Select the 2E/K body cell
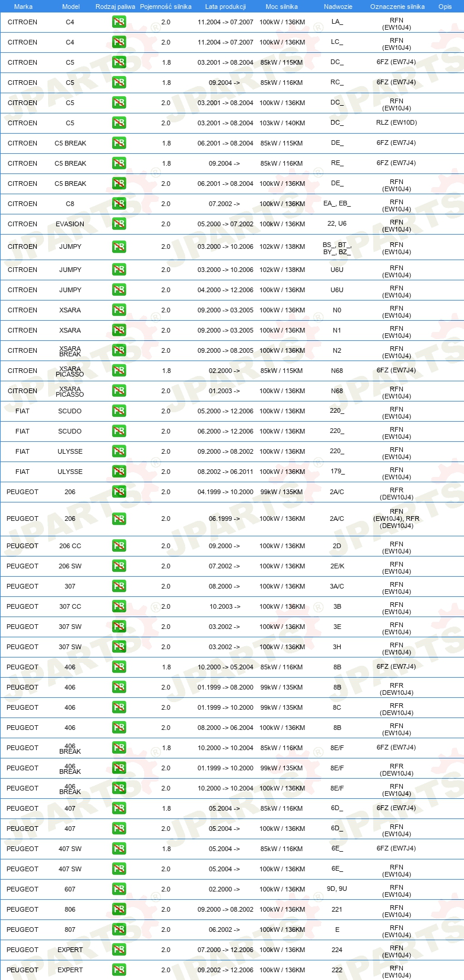464x980 pixels. 337,566
